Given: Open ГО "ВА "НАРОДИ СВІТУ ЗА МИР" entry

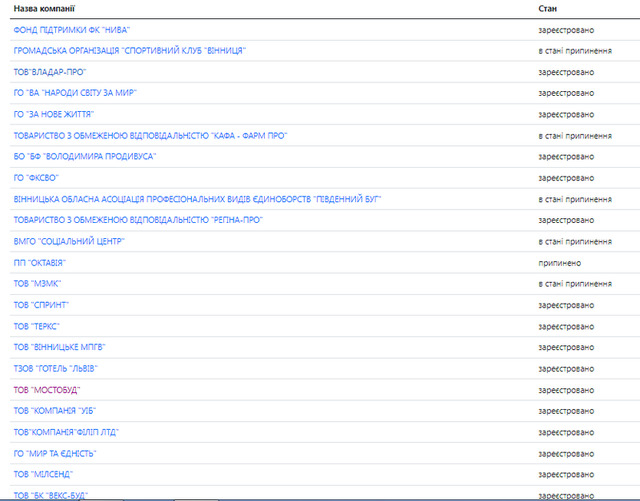Looking at the screenshot, I should pos(75,92).
